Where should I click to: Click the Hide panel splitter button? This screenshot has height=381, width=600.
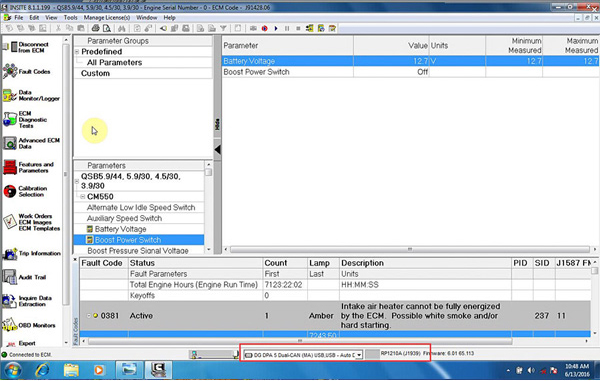point(217,124)
